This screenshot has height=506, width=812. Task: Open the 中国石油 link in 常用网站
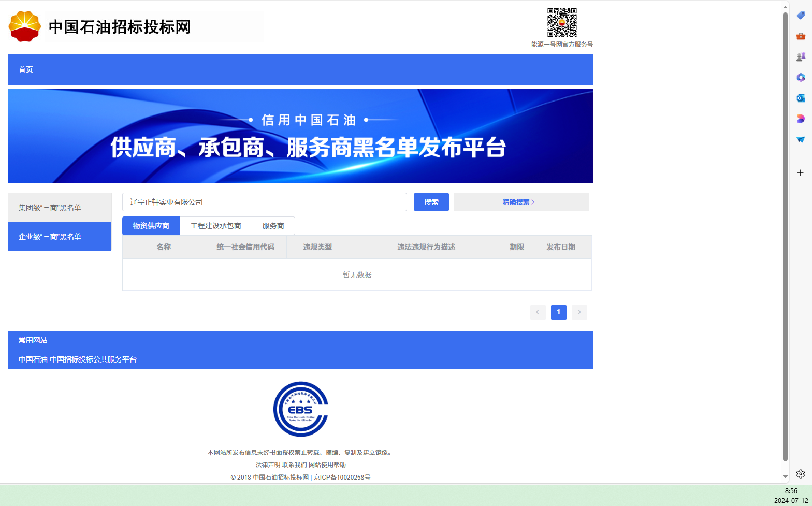33,359
